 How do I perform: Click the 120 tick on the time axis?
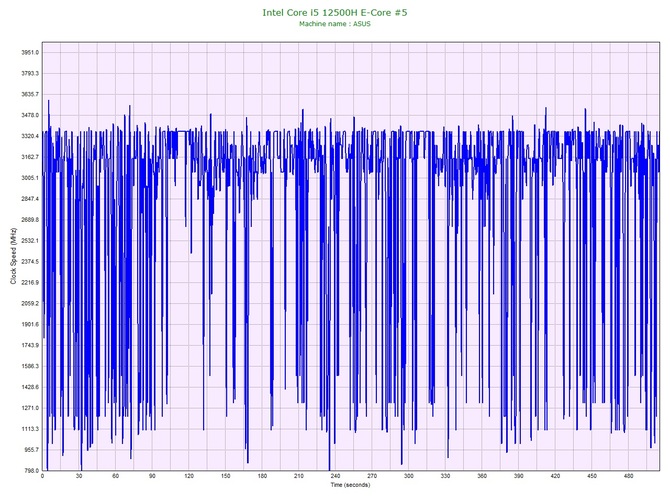click(189, 476)
